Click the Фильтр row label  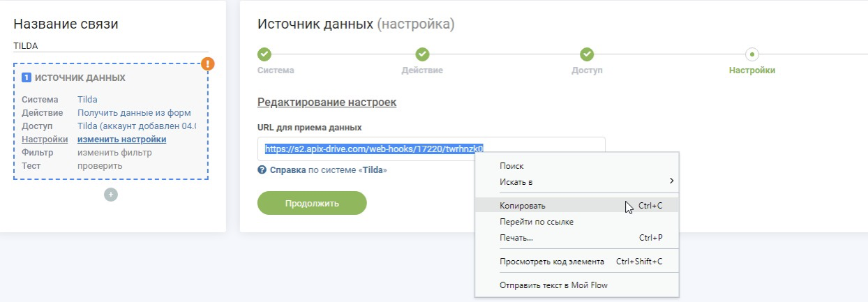tap(37, 153)
